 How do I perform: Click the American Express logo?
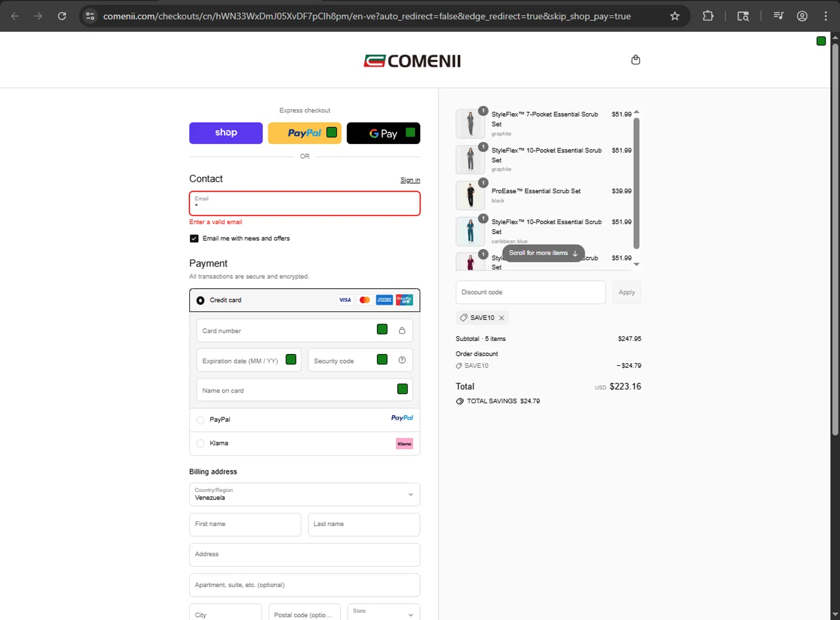tap(384, 300)
